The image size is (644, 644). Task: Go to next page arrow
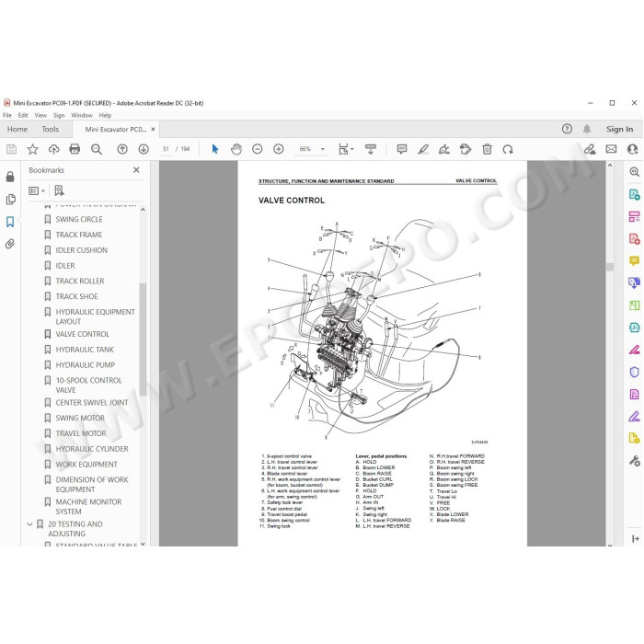click(144, 149)
